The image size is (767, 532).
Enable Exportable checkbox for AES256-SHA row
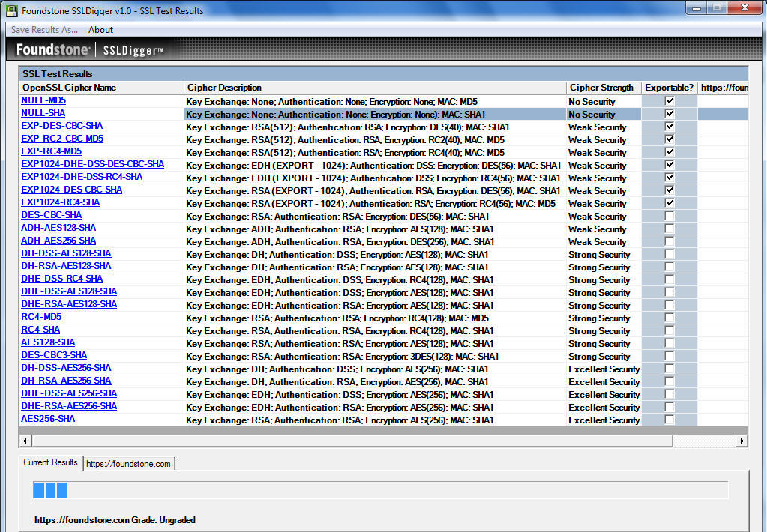(669, 420)
